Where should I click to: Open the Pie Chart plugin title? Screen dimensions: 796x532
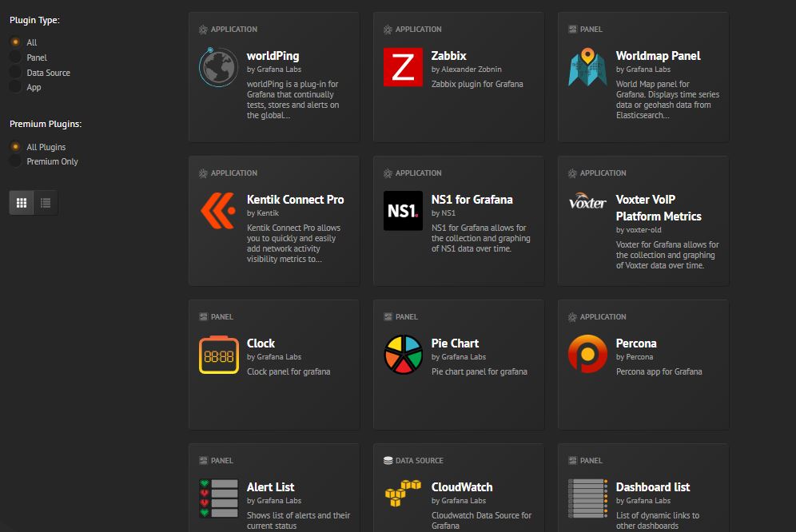[x=455, y=343]
